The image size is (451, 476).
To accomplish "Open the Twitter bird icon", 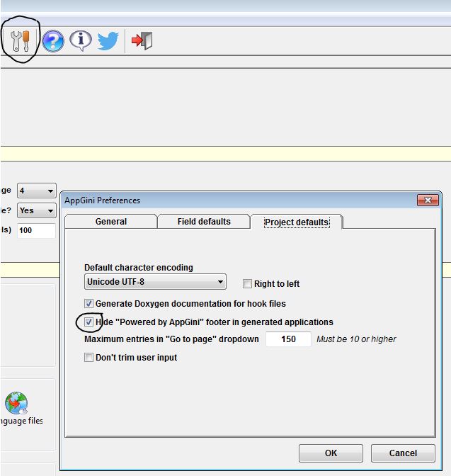I will [108, 40].
